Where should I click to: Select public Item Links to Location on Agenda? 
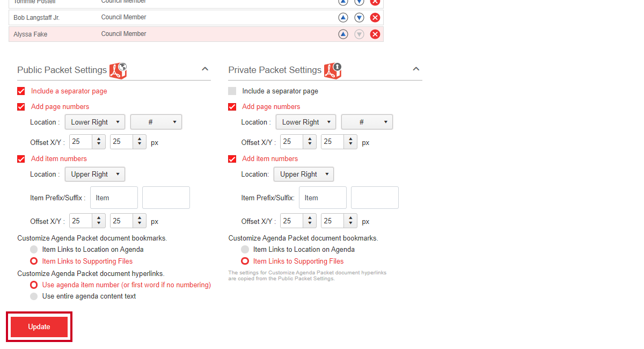[x=34, y=250]
